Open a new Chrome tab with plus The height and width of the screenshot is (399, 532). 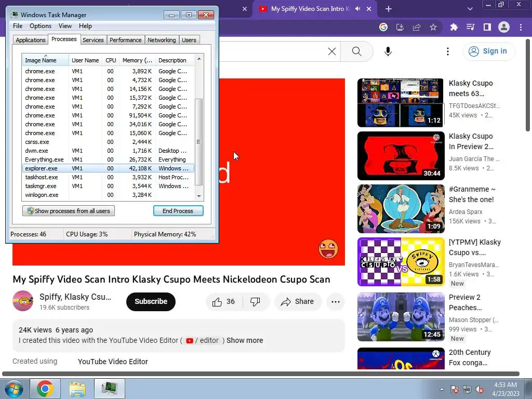click(389, 9)
